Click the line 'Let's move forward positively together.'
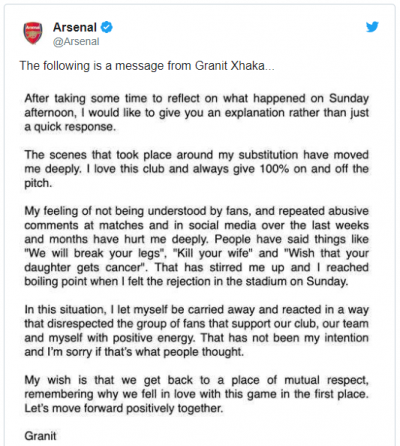 tap(123, 408)
